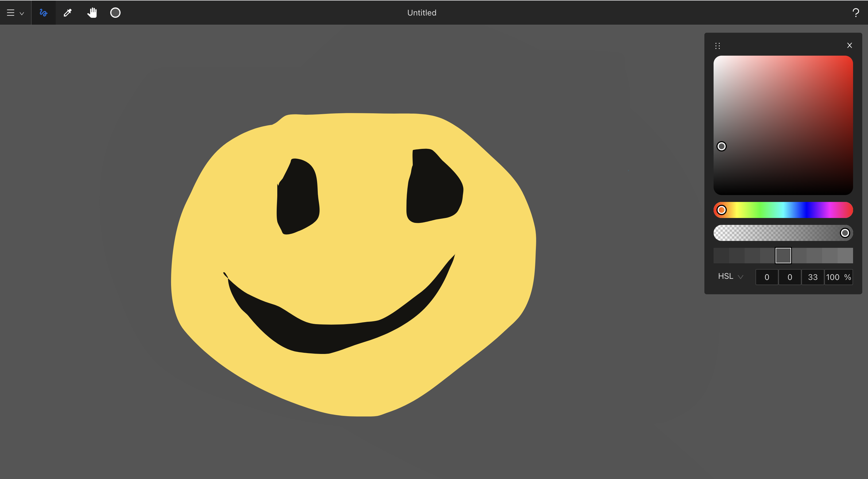Viewport: 868px width, 479px height.
Task: Click the opacity slider's handle
Action: pos(845,233)
